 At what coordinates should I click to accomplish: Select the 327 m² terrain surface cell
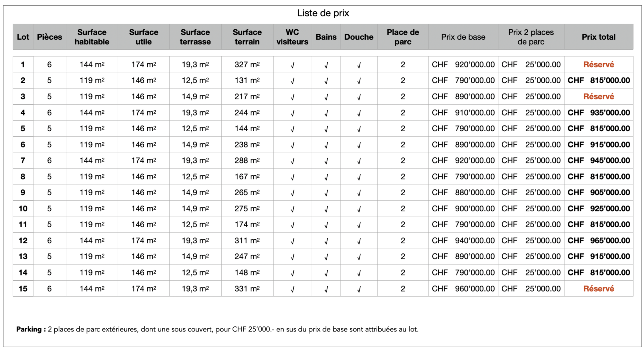pyautogui.click(x=247, y=65)
